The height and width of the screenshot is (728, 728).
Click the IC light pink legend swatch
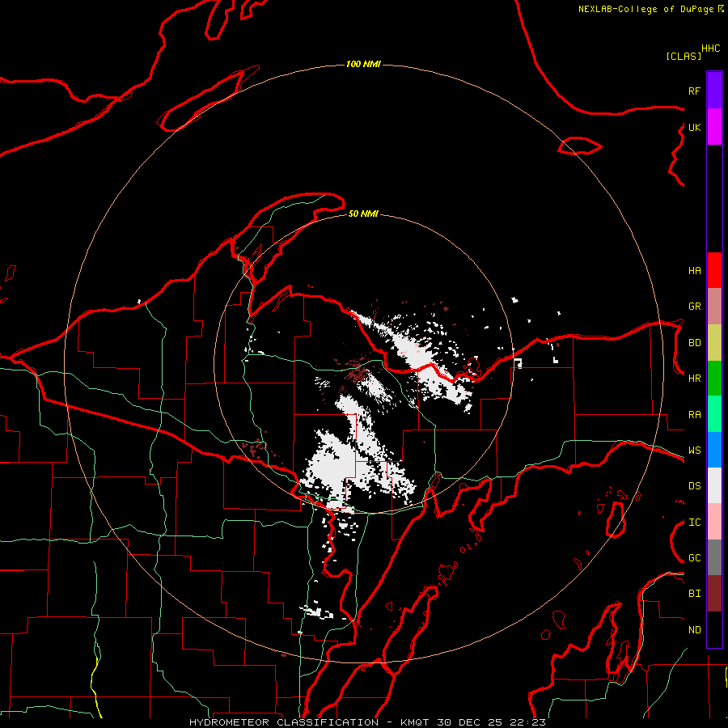click(714, 522)
